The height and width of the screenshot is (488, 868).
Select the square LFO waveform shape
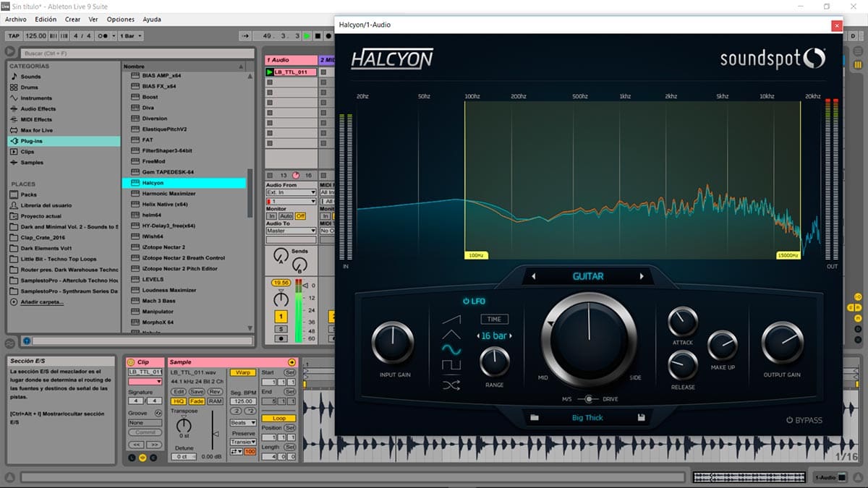tap(451, 366)
